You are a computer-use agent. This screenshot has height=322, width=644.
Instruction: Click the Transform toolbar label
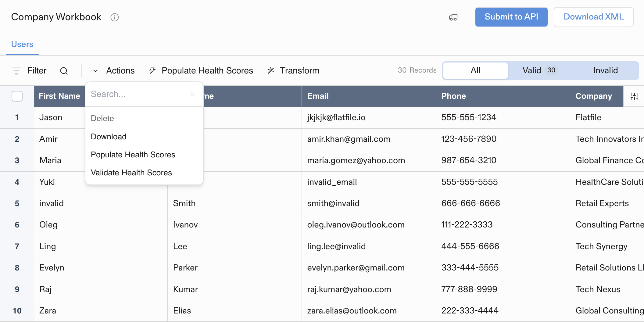pyautogui.click(x=300, y=71)
